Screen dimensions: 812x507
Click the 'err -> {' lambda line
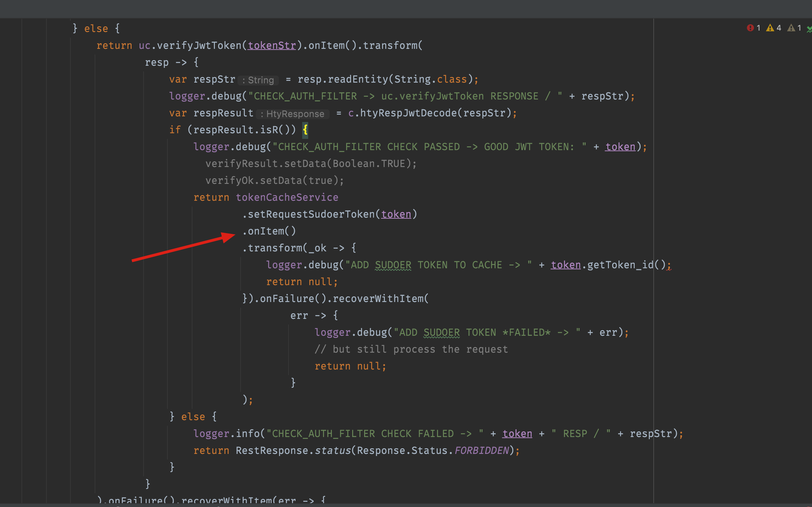click(314, 316)
